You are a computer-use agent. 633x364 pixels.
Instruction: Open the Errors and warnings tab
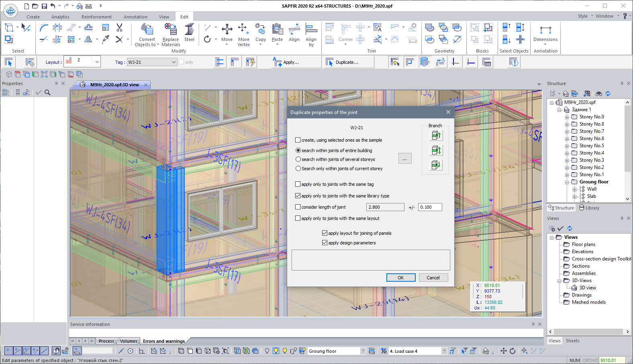pos(163,341)
